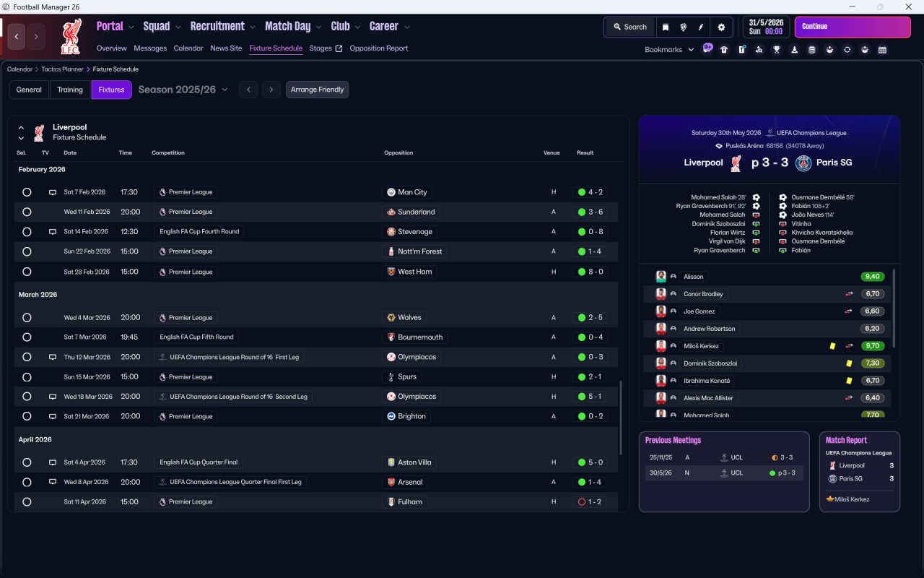Open the calendar bookmark shortcut icon
The height and width of the screenshot is (578, 924).
pyautogui.click(x=882, y=50)
